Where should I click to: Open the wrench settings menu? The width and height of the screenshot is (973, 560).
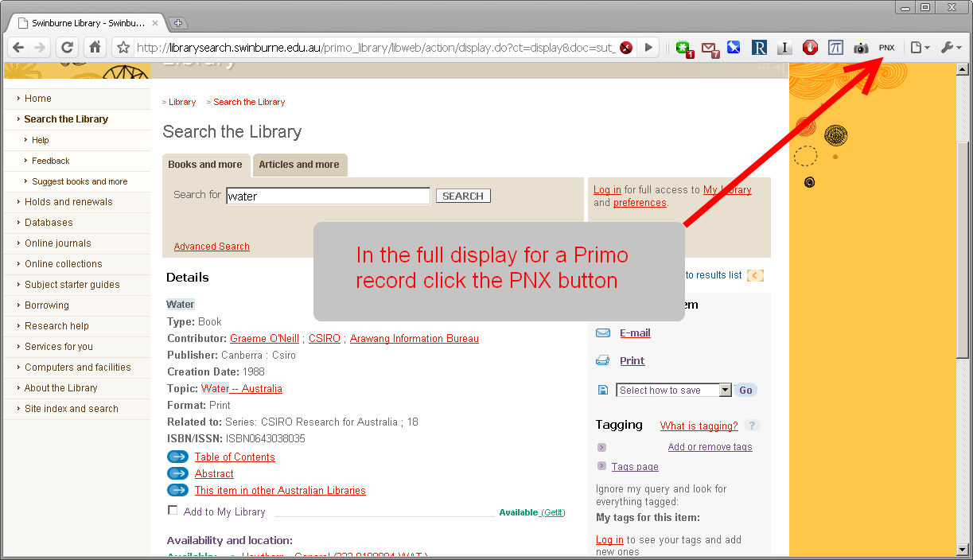pos(950,48)
